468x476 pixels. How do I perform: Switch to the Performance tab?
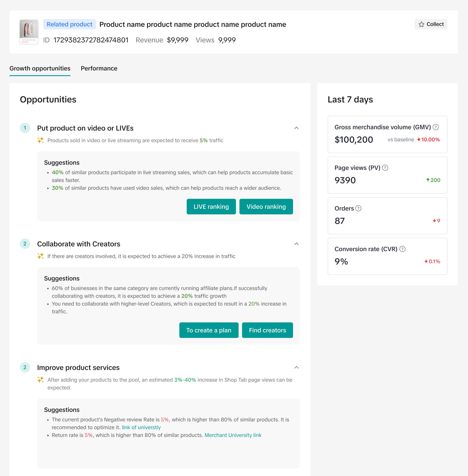coord(99,68)
